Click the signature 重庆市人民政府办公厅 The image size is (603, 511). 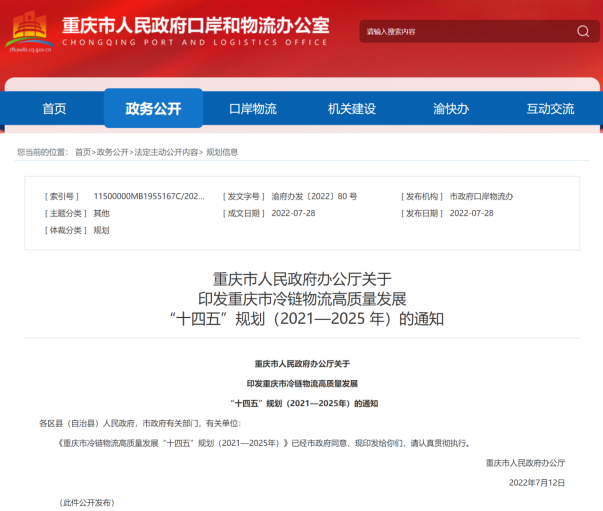click(525, 463)
